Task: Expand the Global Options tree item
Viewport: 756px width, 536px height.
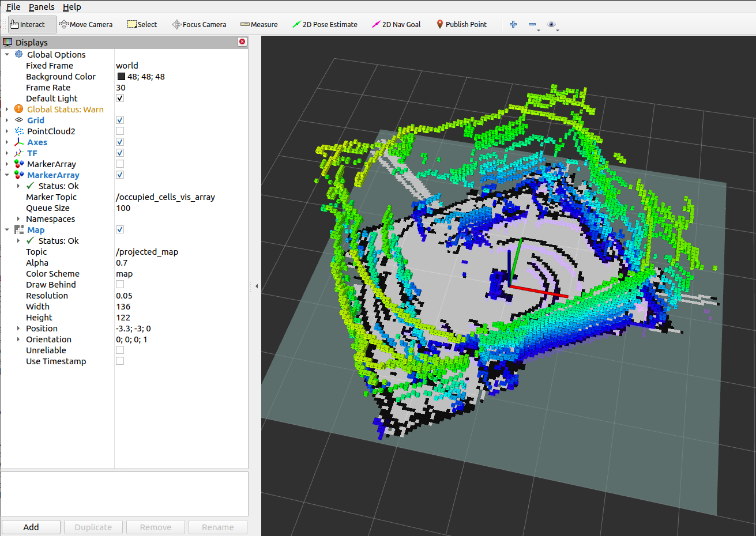Action: click(7, 54)
